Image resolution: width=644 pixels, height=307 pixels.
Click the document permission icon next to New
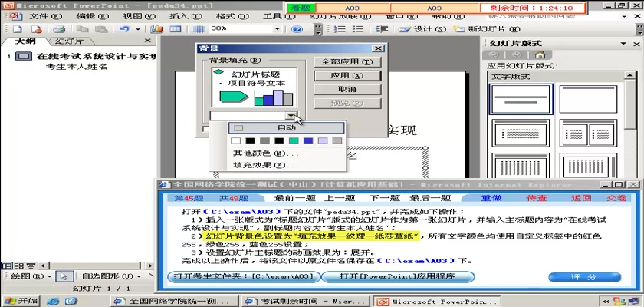(37, 29)
